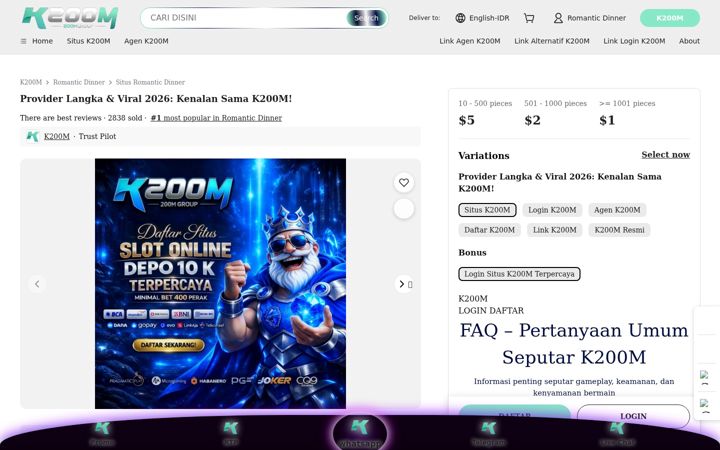Go to next product image
The image size is (720, 450).
pyautogui.click(x=402, y=284)
